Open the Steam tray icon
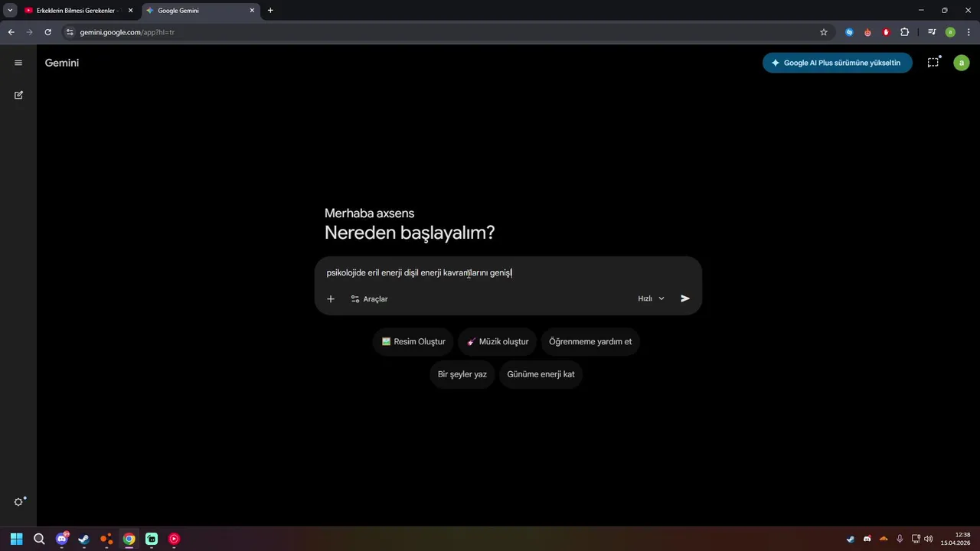Screen dimensions: 980x551 pos(851,539)
